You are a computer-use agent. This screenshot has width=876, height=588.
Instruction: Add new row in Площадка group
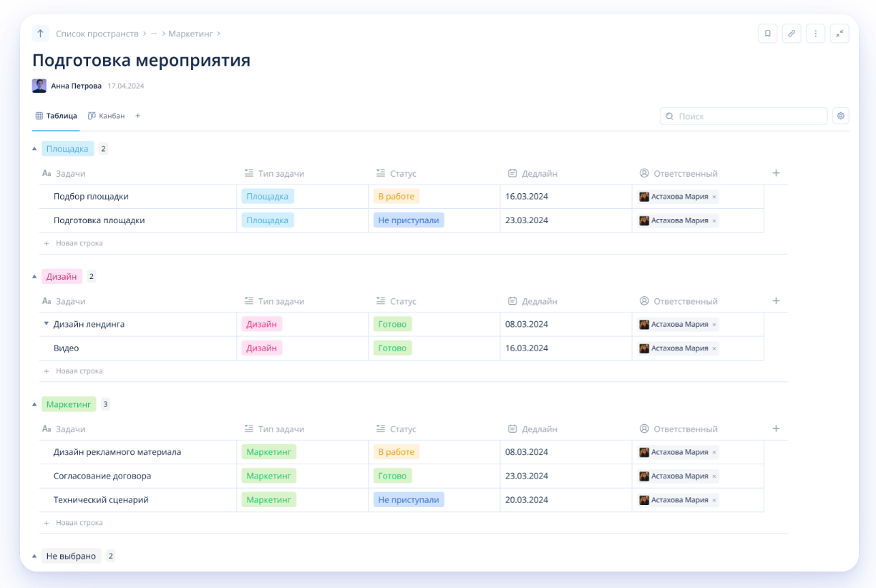tap(73, 243)
